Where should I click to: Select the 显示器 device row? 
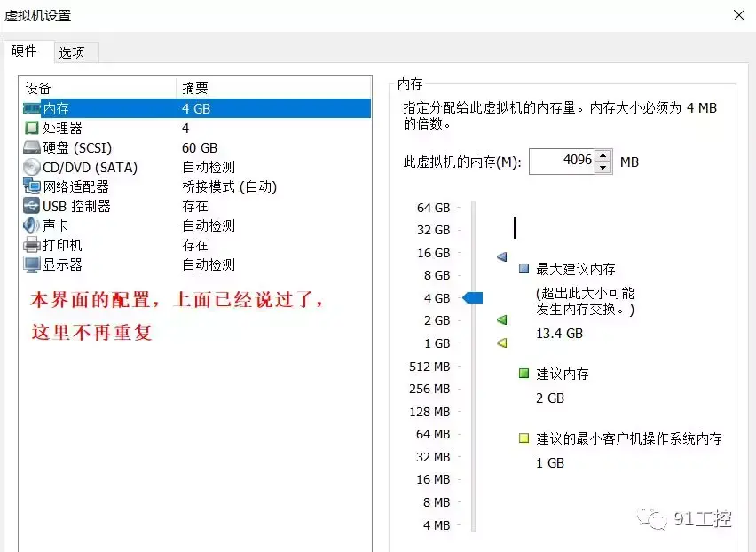point(197,264)
